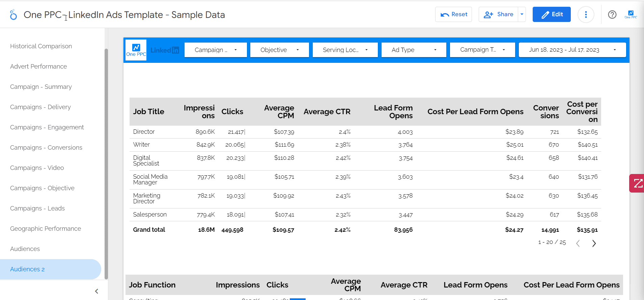644x300 pixels.
Task: Open the Campaign filter dropdown
Action: 216,50
